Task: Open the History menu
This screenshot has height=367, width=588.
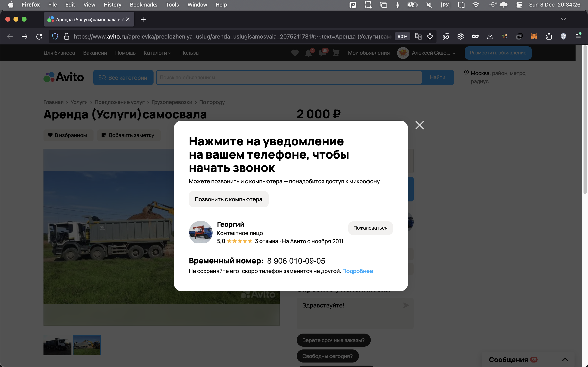Action: (x=112, y=5)
